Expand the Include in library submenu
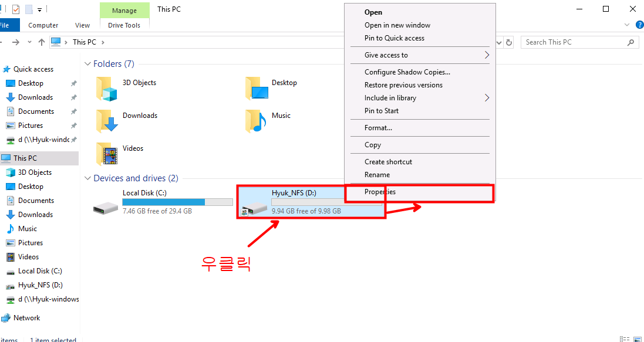 [487, 98]
